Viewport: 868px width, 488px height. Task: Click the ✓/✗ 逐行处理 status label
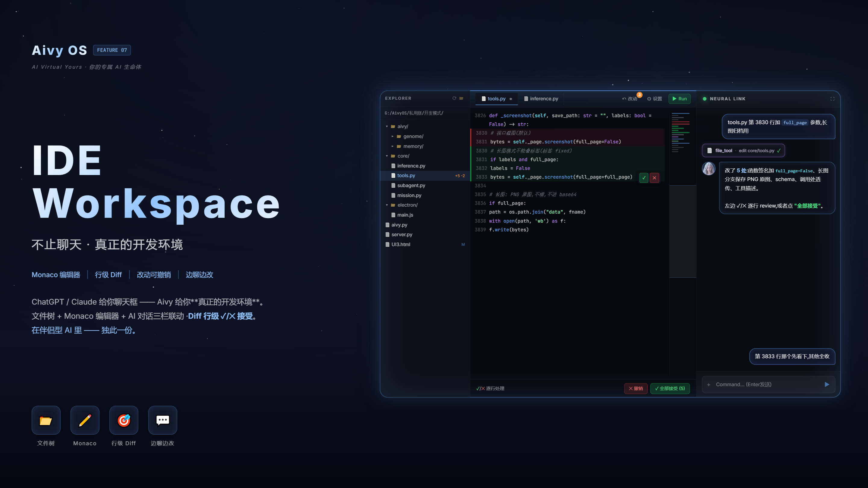(490, 388)
